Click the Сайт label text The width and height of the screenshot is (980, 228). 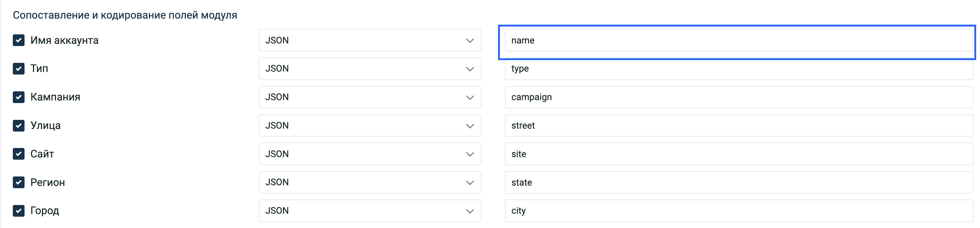42,154
